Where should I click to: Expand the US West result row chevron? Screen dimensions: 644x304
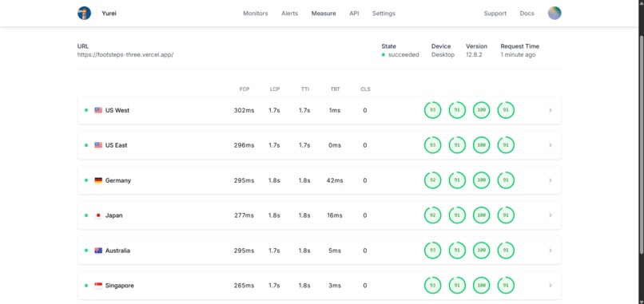[x=551, y=110]
